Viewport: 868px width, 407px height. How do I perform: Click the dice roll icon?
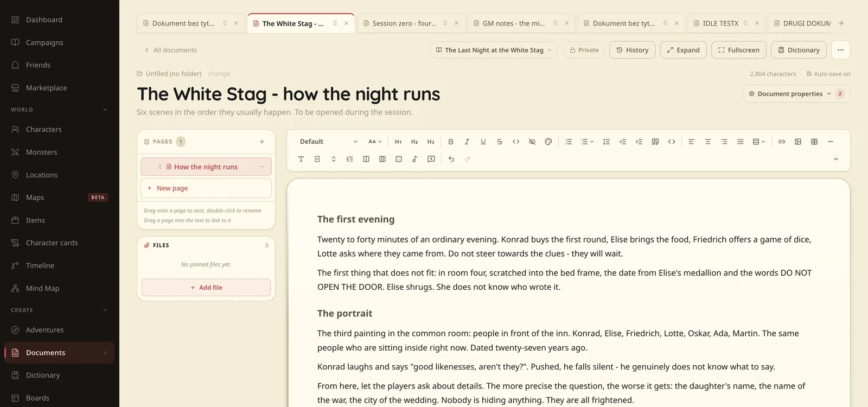click(x=399, y=159)
